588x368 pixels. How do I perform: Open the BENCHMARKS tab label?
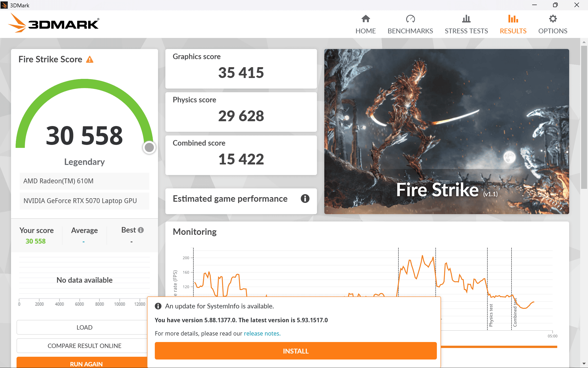(410, 31)
